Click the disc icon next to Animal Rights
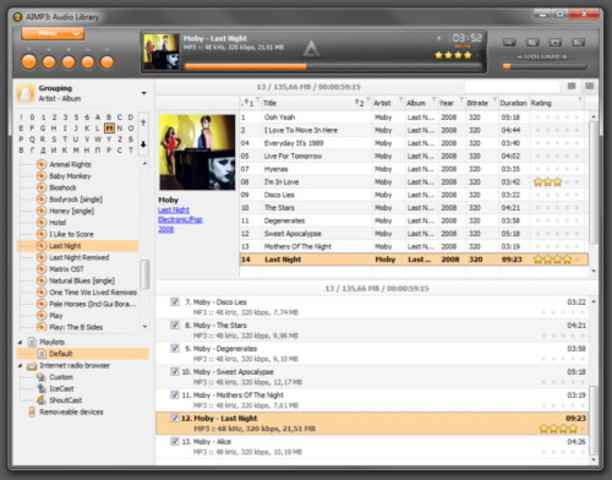612x480 pixels. [x=41, y=164]
